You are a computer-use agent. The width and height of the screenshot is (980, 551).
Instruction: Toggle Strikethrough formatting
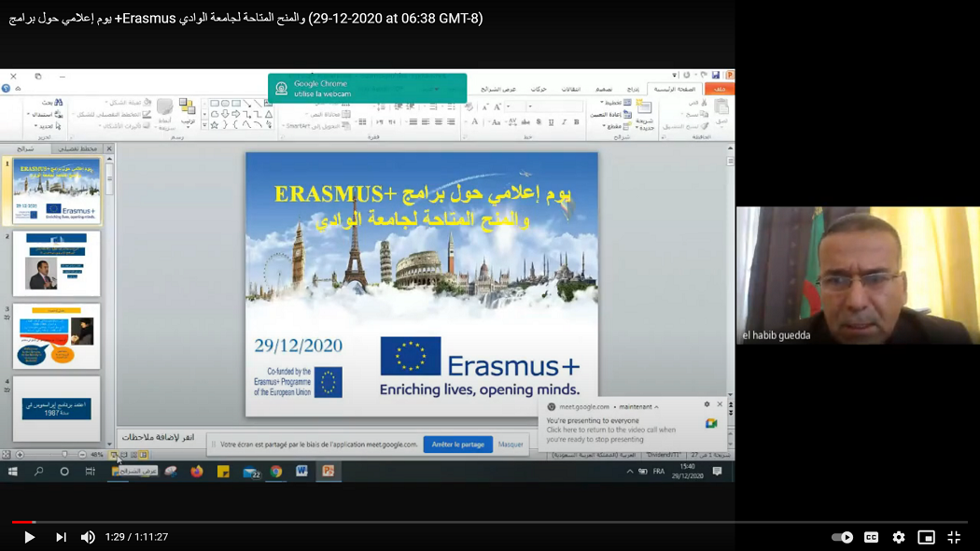pyautogui.click(x=525, y=122)
